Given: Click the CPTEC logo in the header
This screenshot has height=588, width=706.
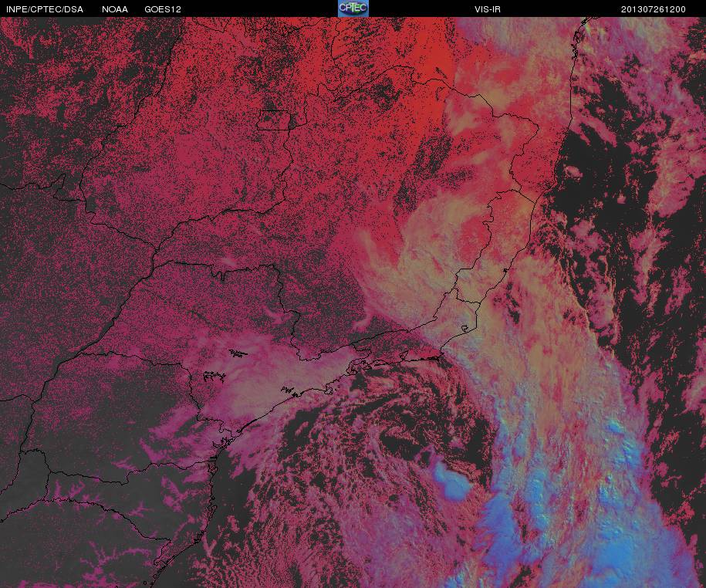Looking at the screenshot, I should point(353,8).
